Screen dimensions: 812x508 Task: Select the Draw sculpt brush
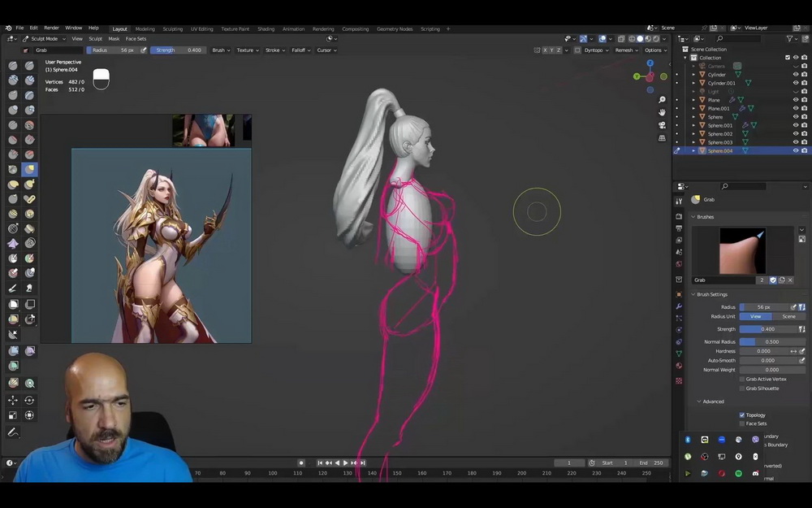[13, 66]
